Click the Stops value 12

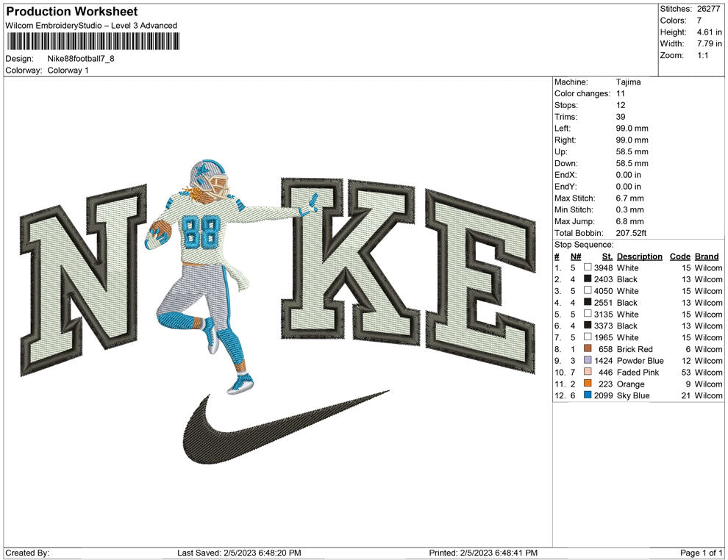click(x=621, y=105)
